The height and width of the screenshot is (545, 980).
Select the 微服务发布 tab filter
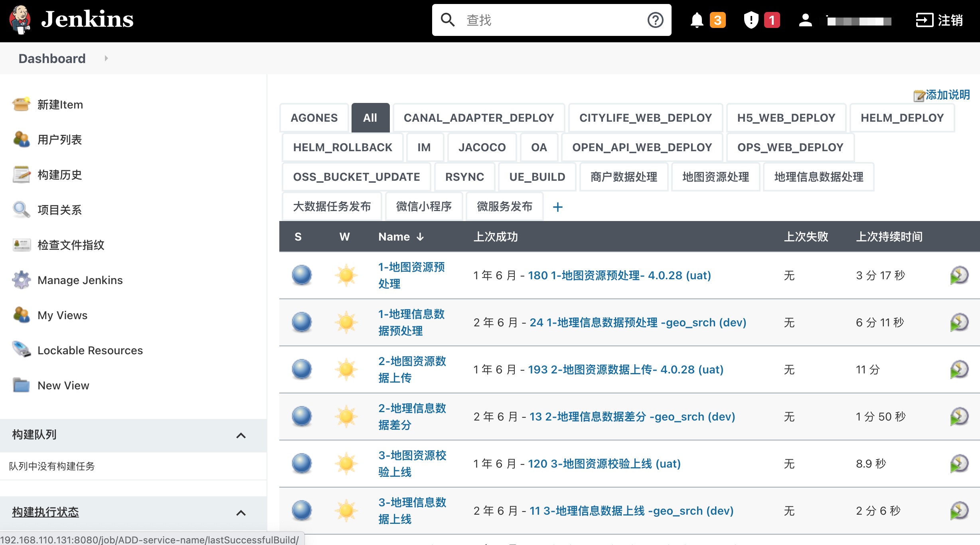point(505,206)
